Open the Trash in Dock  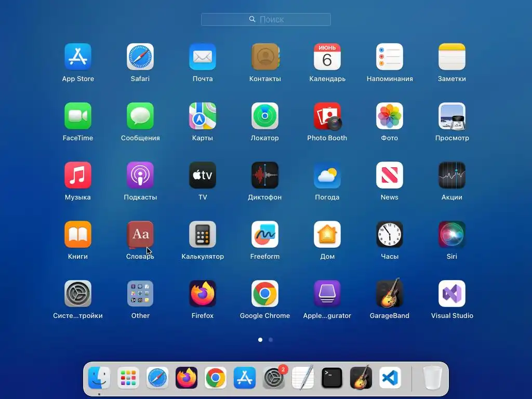tap(433, 378)
